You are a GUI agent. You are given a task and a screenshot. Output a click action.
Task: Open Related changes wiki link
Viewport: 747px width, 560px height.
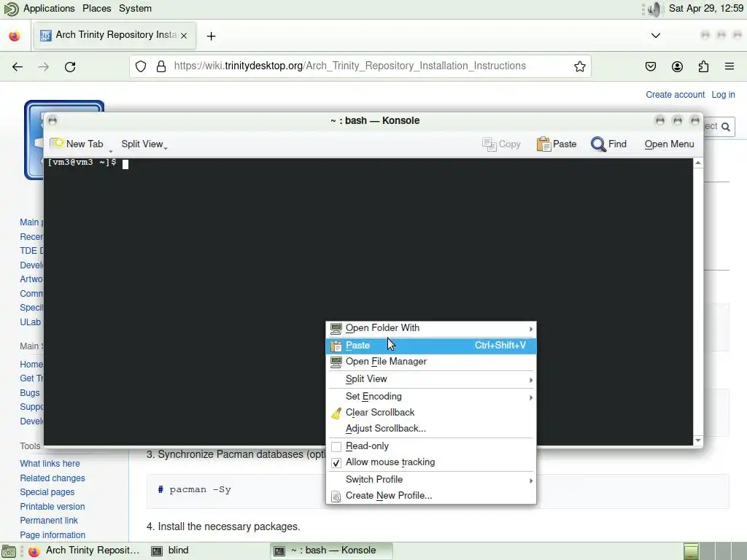(53, 478)
